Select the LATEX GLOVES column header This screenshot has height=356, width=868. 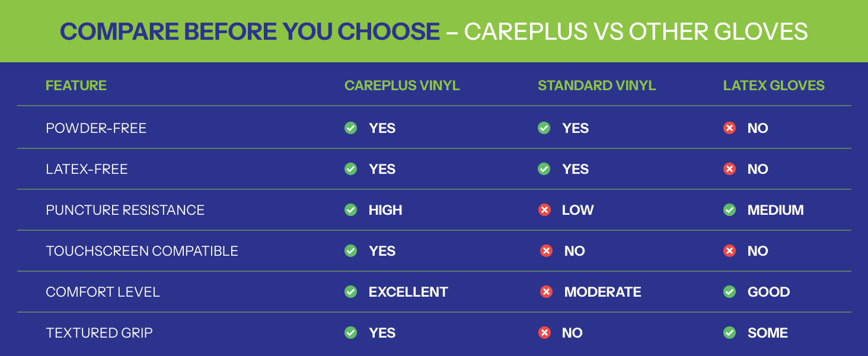pyautogui.click(x=774, y=85)
